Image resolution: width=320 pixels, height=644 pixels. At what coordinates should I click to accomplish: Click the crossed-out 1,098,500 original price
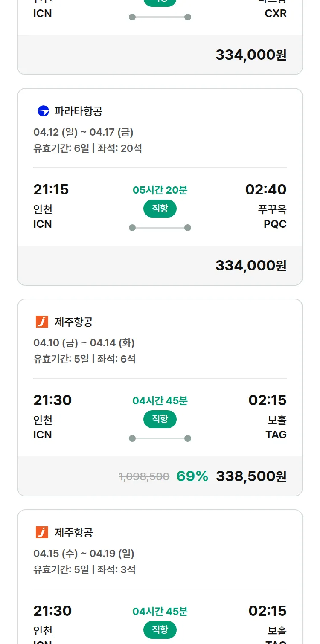(144, 476)
